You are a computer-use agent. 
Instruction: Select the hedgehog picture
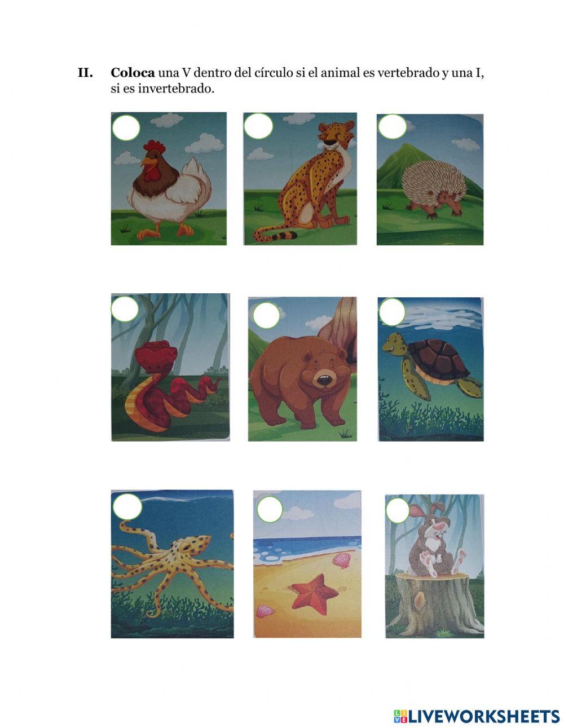point(430,179)
